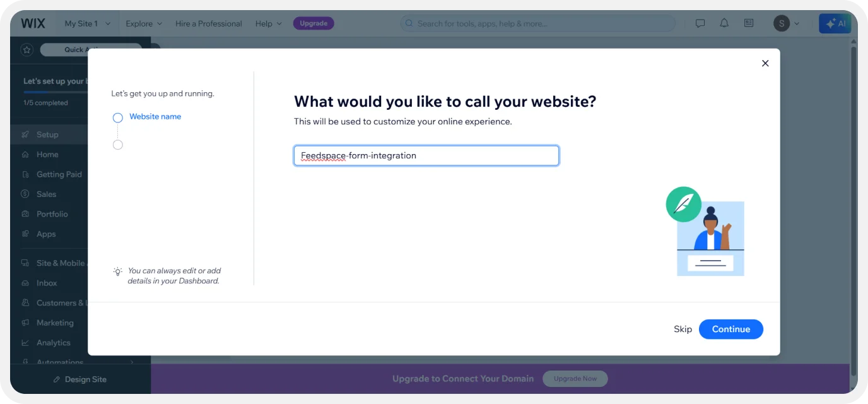Screen dimensions: 868x404
Task: Click the favorites star icon
Action: point(26,50)
